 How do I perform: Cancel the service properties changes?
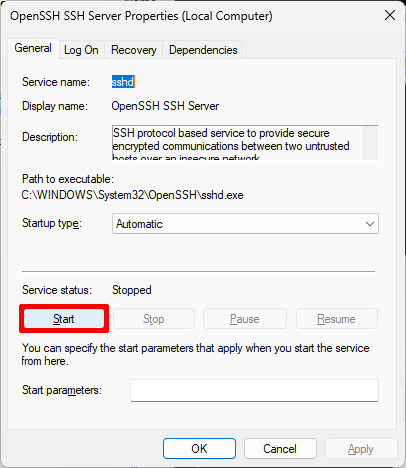[280, 449]
